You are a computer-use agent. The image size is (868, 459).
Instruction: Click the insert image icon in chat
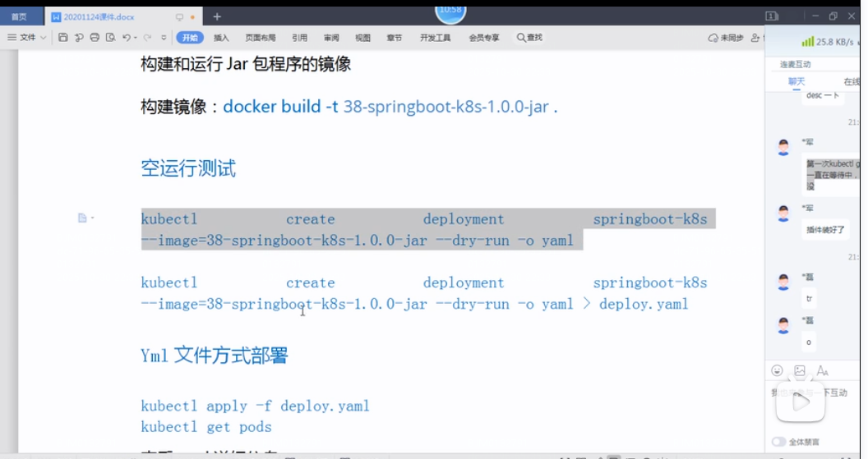pyautogui.click(x=800, y=370)
